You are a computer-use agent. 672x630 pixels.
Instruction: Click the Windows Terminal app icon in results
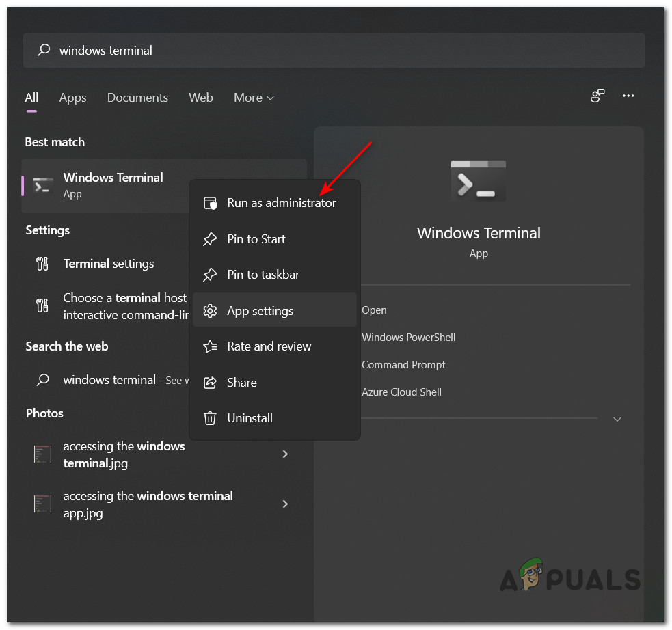point(43,185)
